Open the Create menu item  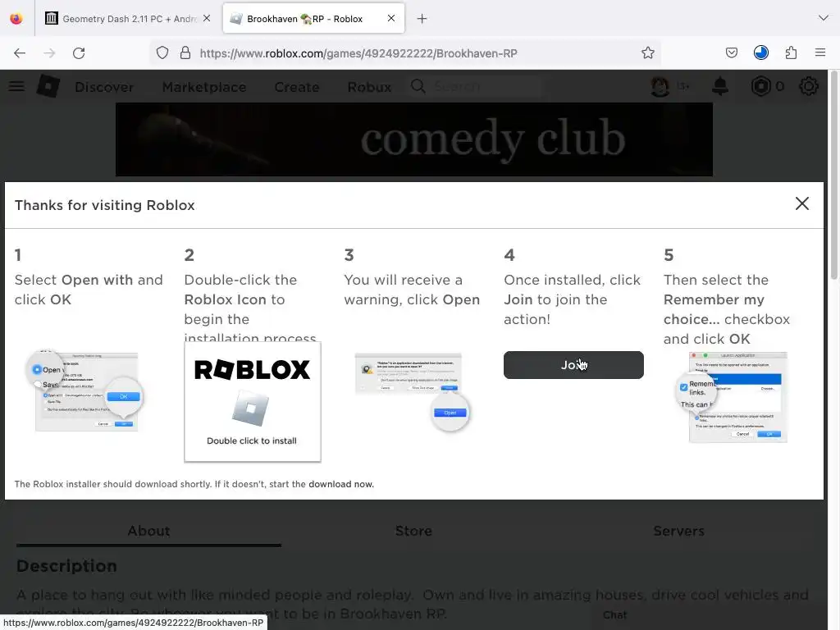[297, 87]
